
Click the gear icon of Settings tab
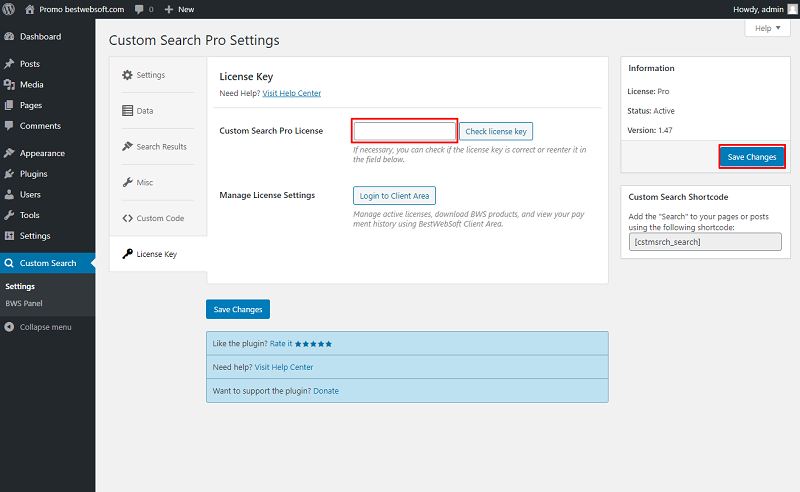[127, 75]
